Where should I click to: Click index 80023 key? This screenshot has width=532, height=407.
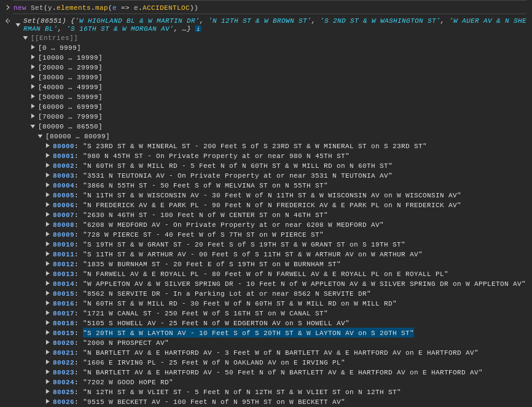click(63, 373)
